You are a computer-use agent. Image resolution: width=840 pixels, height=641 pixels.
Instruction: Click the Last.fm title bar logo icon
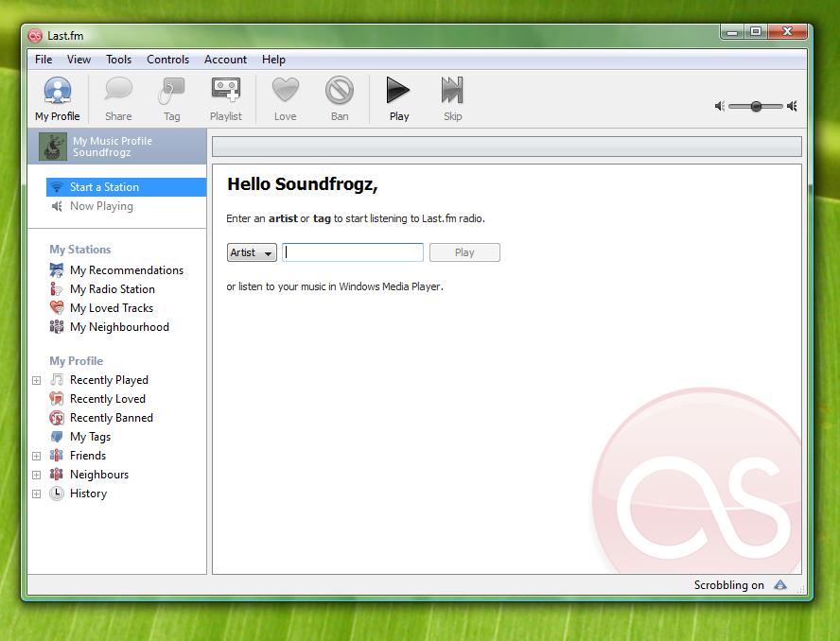tap(35, 36)
